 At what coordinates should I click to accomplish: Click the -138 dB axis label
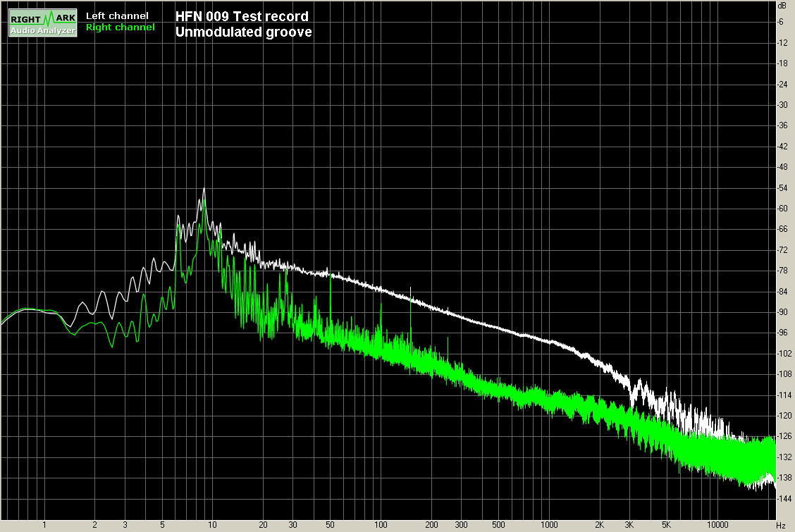784,478
